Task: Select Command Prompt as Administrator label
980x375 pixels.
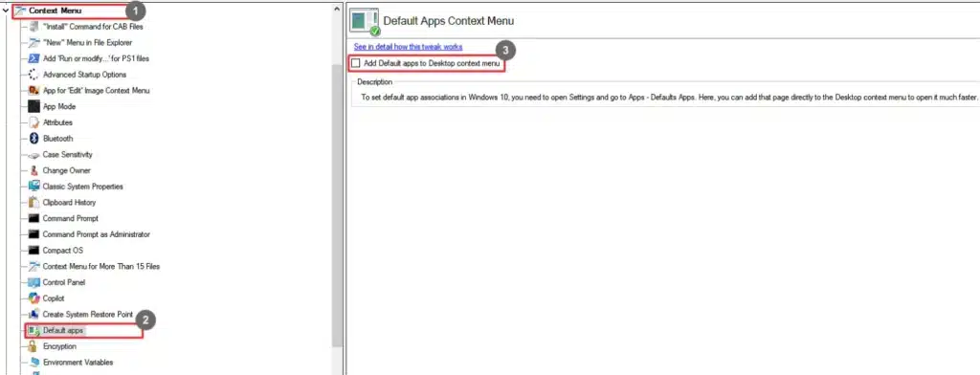Action: [97, 234]
